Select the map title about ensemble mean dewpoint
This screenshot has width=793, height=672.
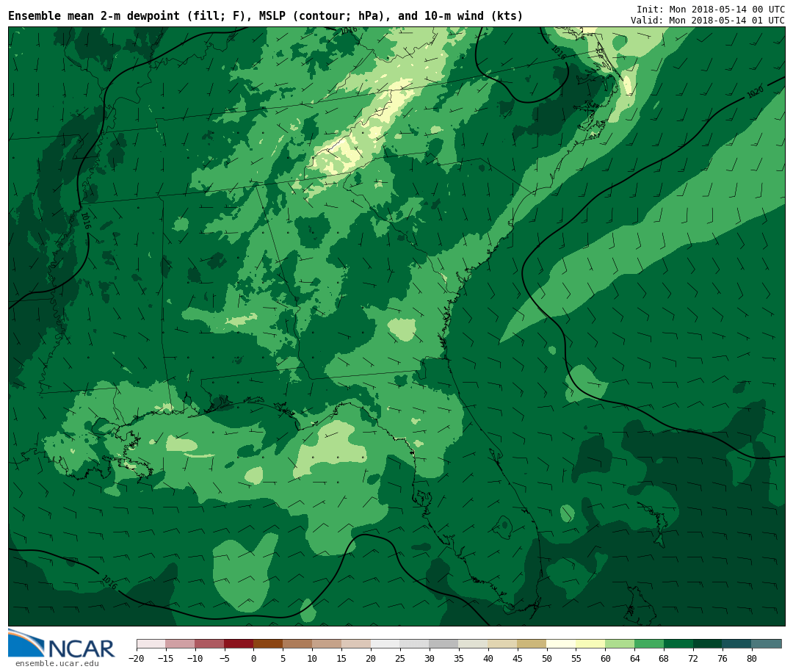(x=266, y=16)
